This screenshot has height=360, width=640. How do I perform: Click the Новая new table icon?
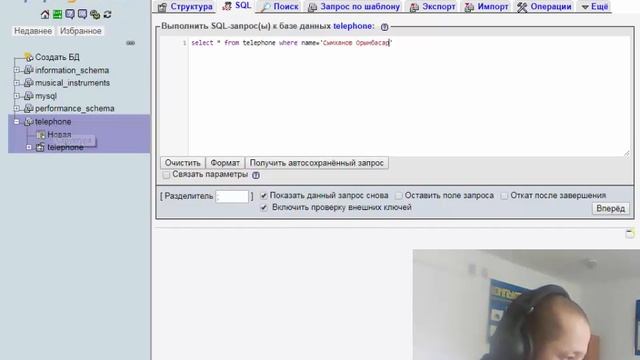40,135
